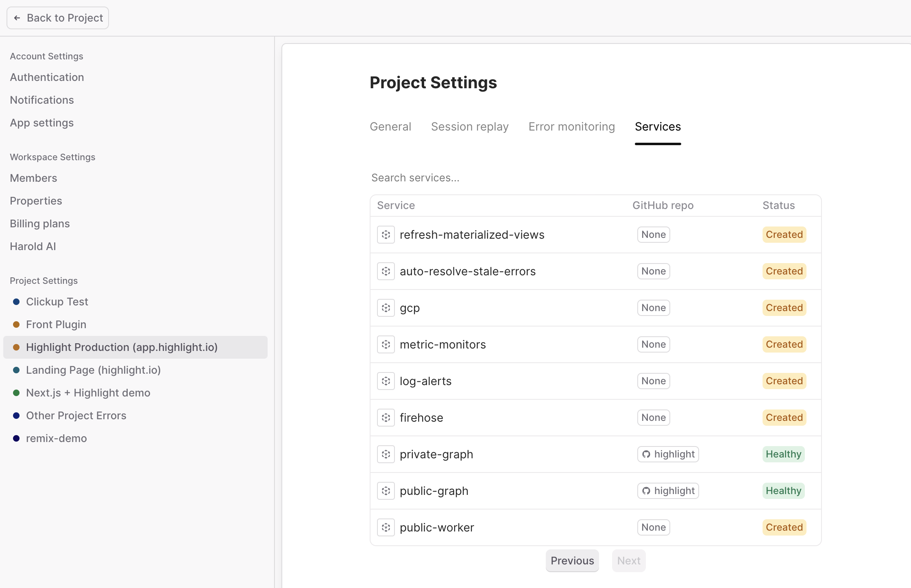Go to the Previous page of services
This screenshot has width=911, height=588.
point(572,561)
